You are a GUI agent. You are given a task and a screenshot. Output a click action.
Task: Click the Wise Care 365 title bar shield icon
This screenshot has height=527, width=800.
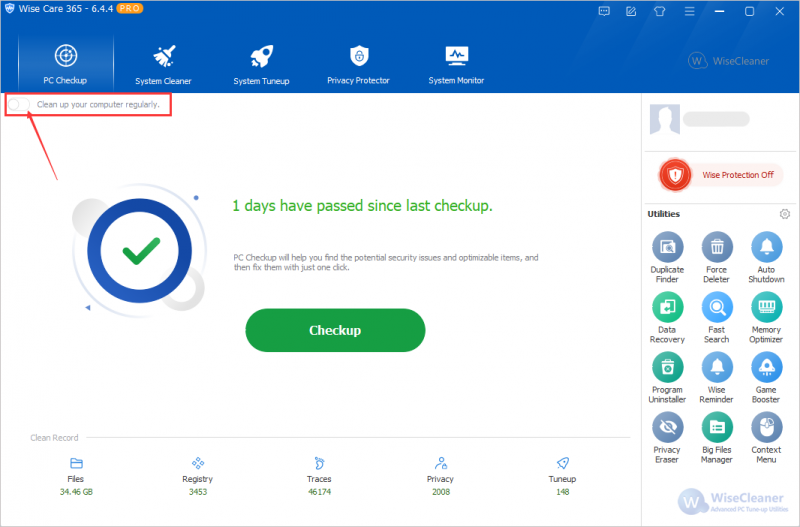9,9
